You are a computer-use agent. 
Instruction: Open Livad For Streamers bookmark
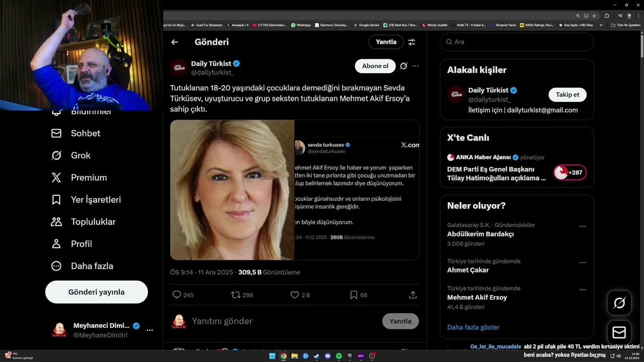click(x=207, y=25)
